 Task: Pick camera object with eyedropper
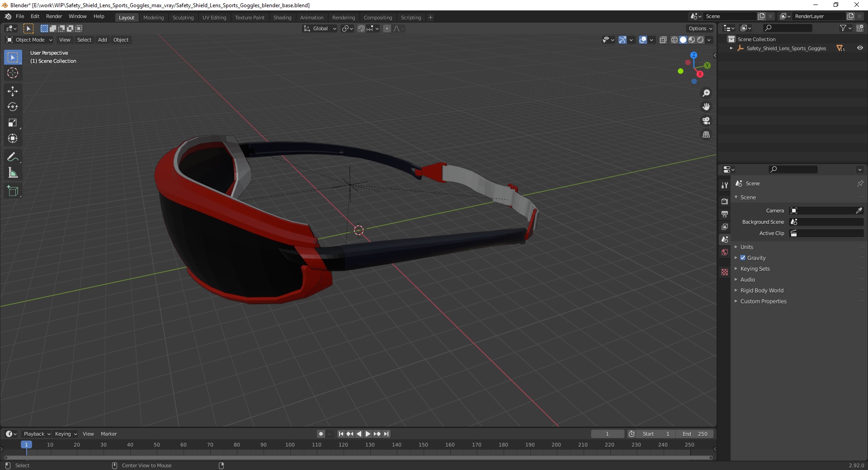(859, 211)
